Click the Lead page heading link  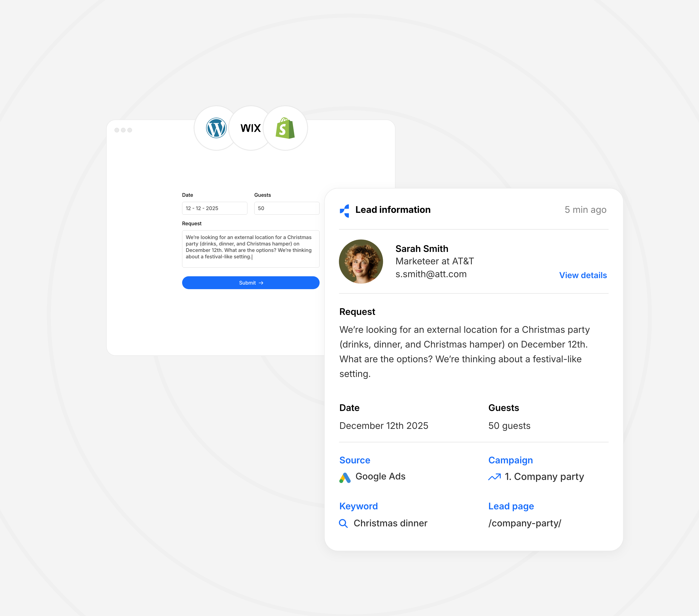coord(511,506)
